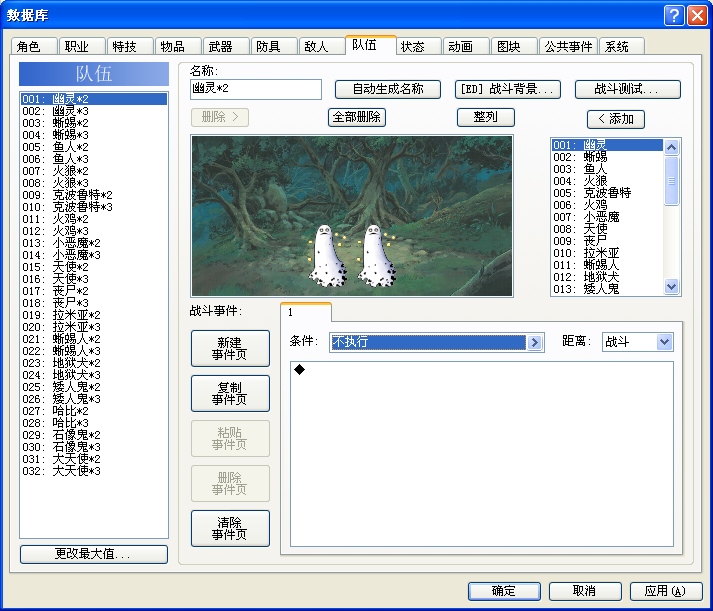The width and height of the screenshot is (713, 611).
Task: Start 战斗测试
Action: click(x=628, y=89)
